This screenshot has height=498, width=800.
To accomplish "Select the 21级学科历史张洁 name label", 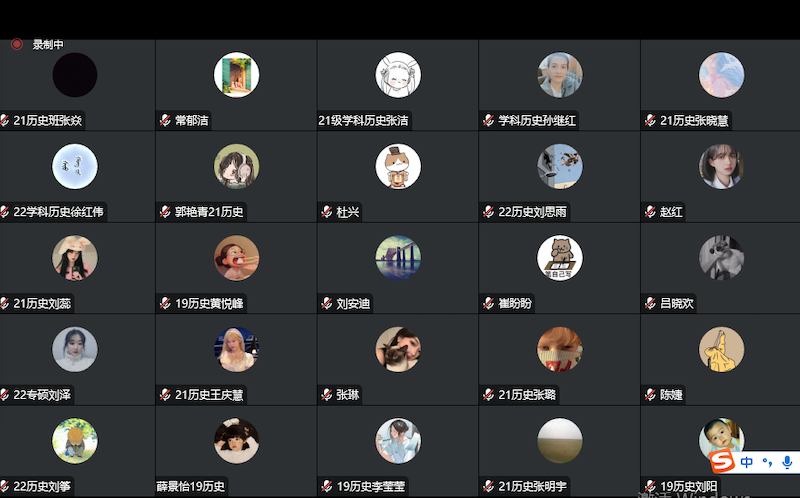I will [x=363, y=120].
